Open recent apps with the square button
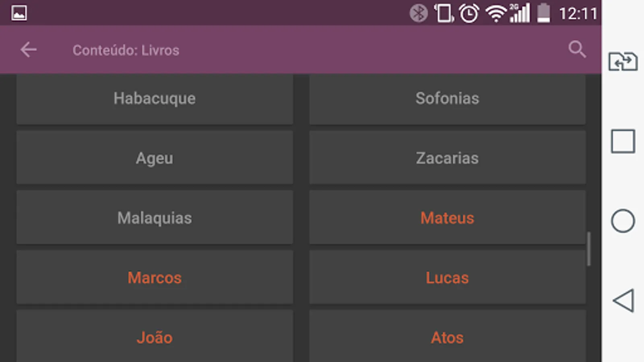This screenshot has width=644, height=362. coord(623,141)
